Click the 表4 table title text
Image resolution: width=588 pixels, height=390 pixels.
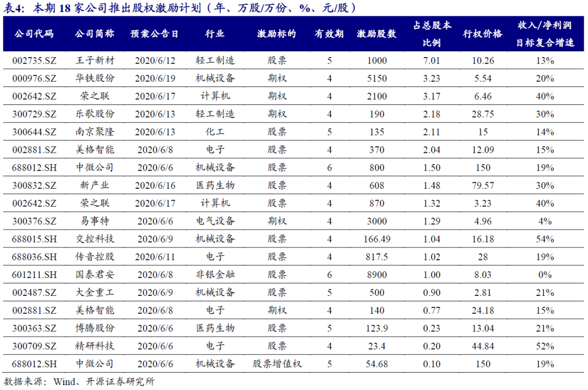(x=180, y=8)
